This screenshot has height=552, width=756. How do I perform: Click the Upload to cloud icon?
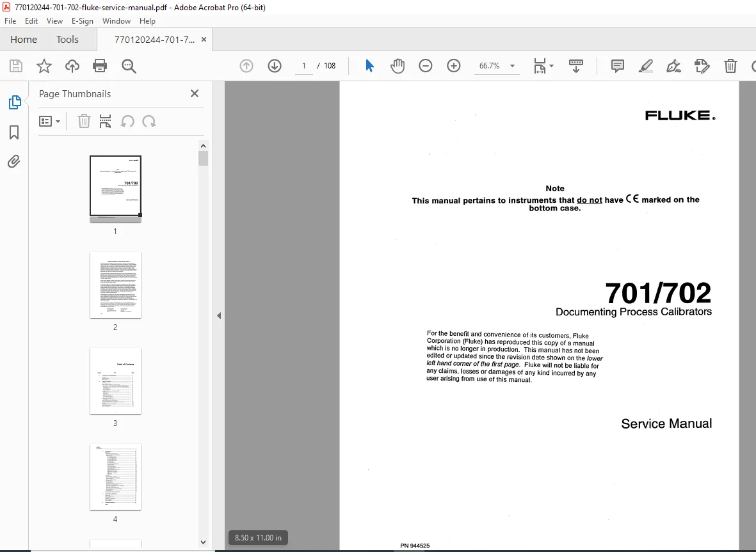tap(72, 66)
